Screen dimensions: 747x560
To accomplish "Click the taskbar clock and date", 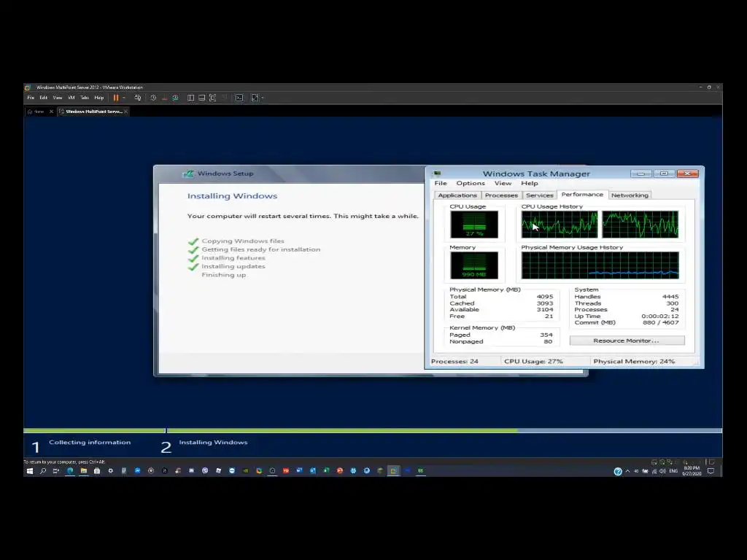I will (692, 471).
